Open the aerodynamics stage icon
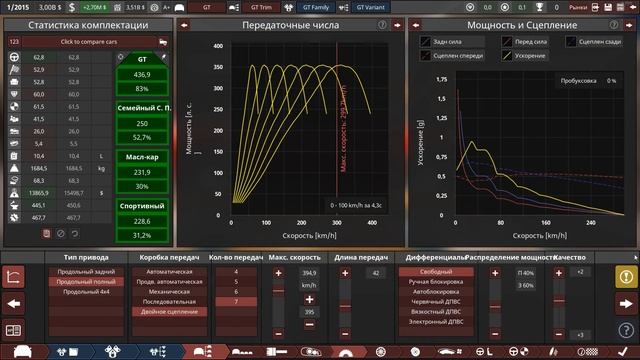Viewport: 640px width, 360px height. (449, 351)
